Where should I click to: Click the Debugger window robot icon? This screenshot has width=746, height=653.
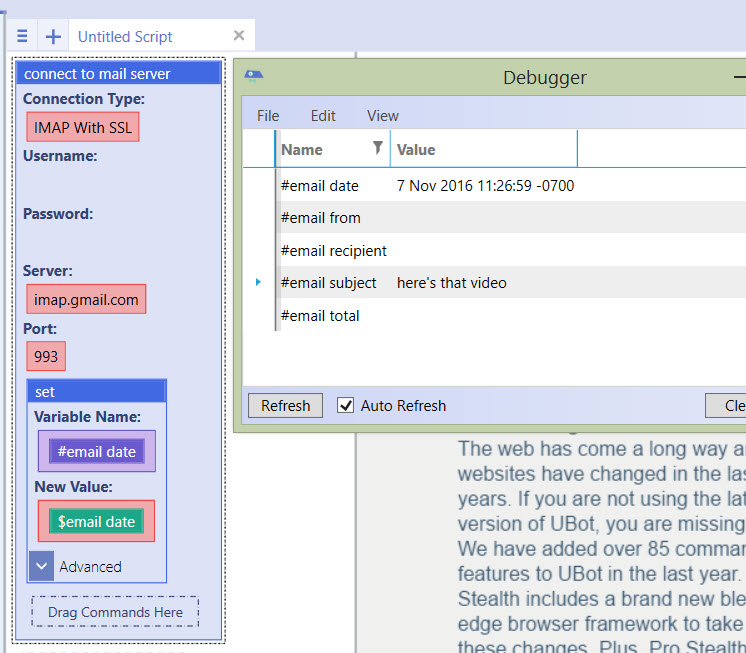coord(253,76)
